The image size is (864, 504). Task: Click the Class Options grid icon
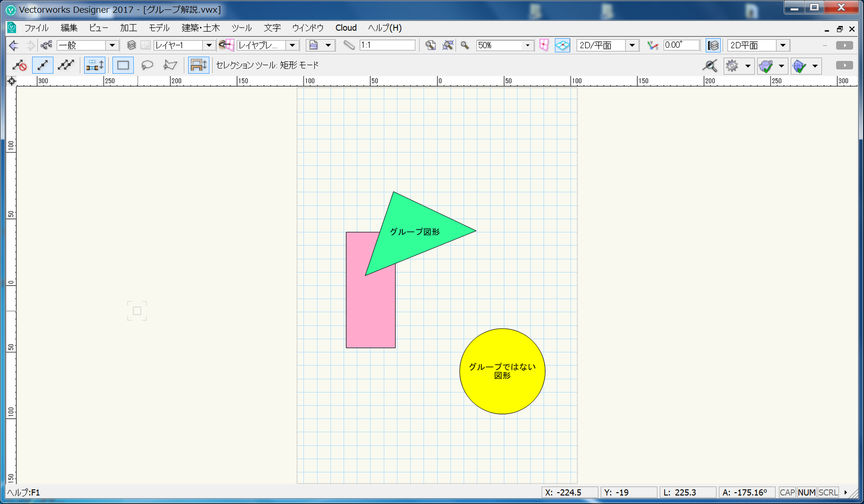pyautogui.click(x=145, y=45)
